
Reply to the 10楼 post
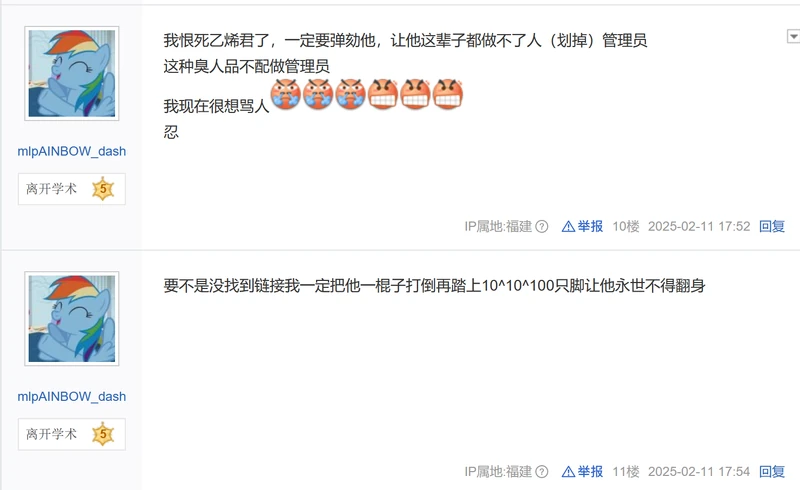(771, 226)
